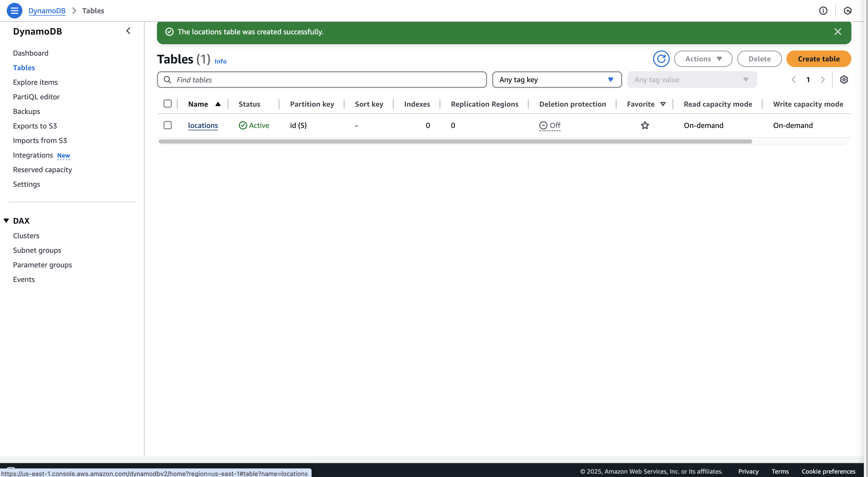868x477 pixels.
Task: Click page number 1 in pagination
Action: tap(808, 80)
